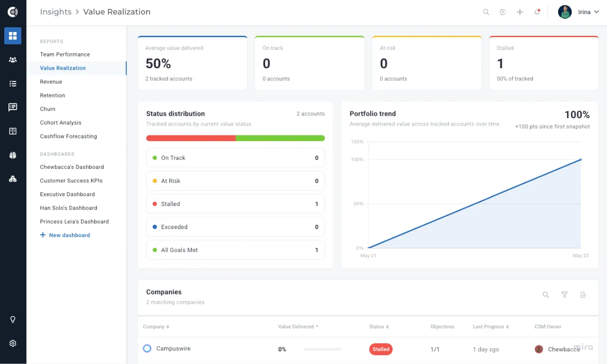
Task: Open the notifications bell
Action: pos(537,12)
